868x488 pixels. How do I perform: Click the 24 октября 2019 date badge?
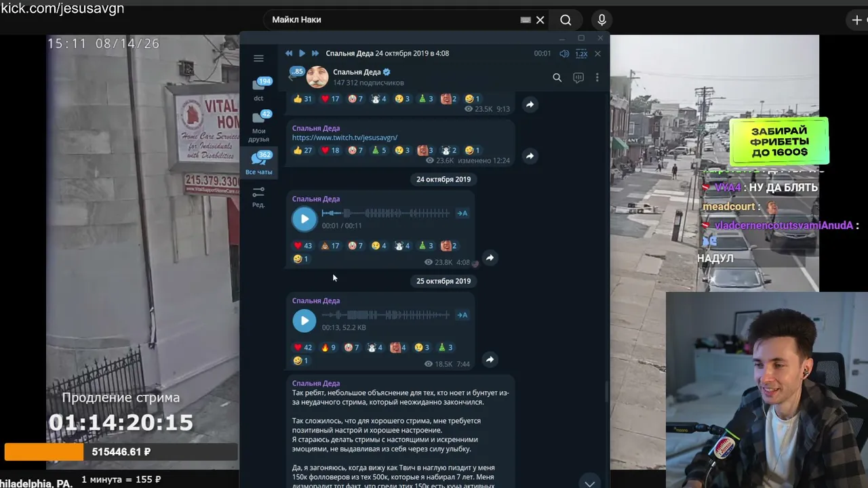coord(443,180)
